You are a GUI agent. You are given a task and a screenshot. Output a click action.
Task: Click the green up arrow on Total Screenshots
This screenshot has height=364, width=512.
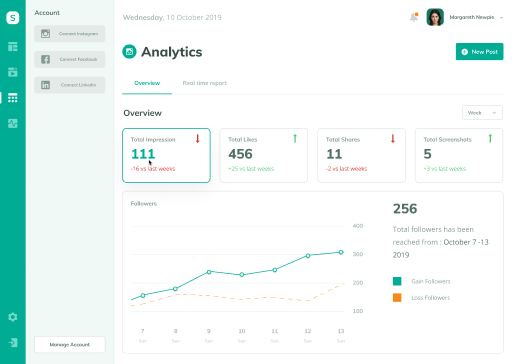[x=490, y=138]
